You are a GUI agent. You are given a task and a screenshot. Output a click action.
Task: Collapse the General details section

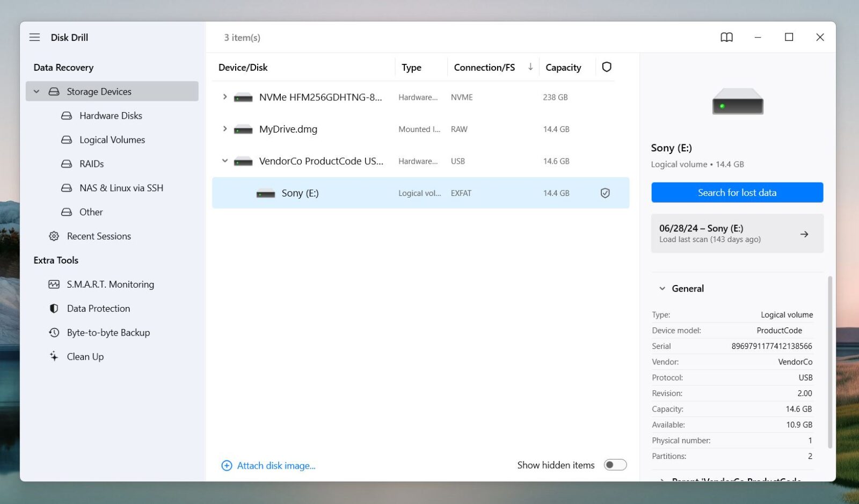coord(661,288)
